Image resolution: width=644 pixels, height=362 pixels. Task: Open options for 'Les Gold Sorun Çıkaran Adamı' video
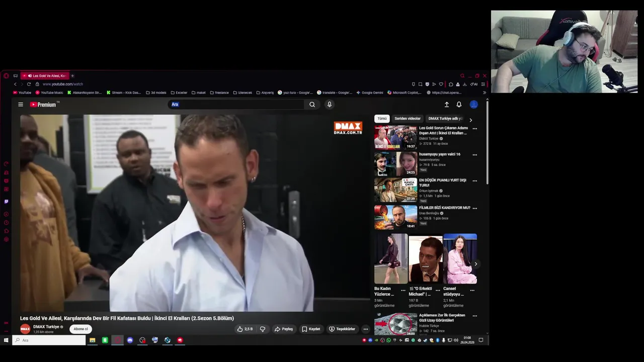click(474, 129)
